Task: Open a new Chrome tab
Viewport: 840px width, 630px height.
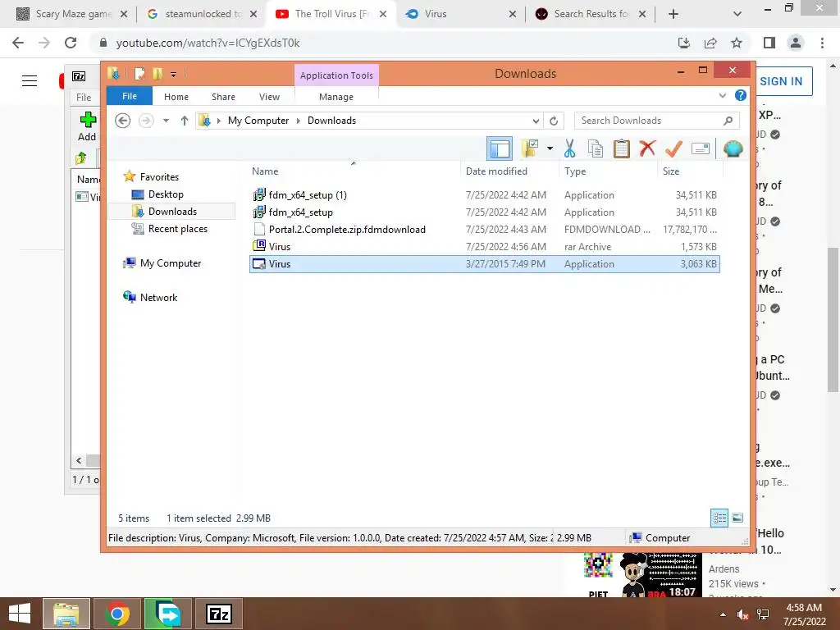Action: [x=673, y=14]
